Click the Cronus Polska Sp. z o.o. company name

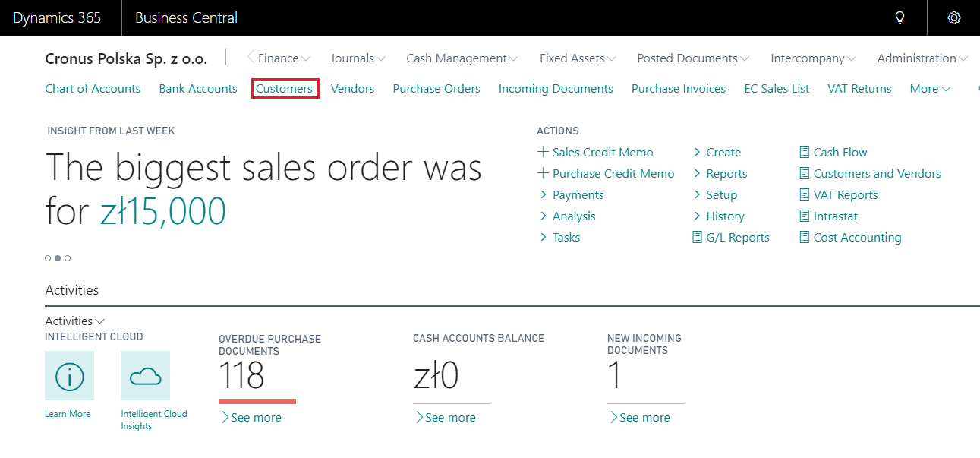[125, 58]
